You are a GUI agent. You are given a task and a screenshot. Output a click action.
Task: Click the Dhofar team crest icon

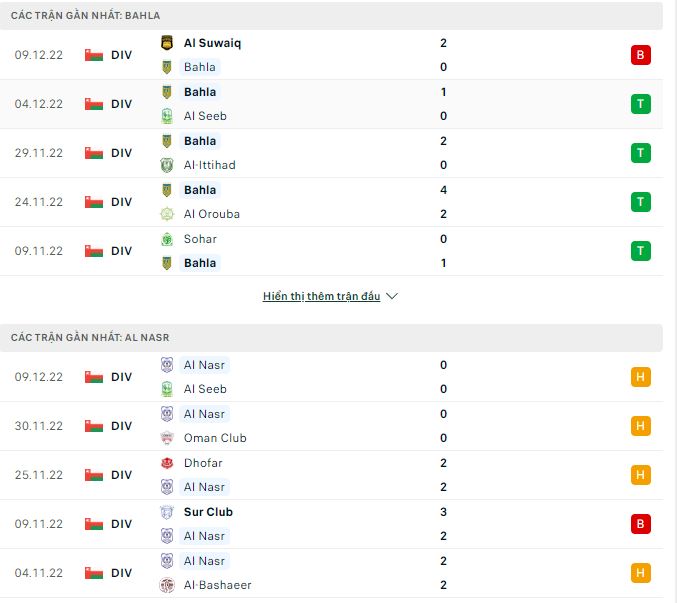tap(167, 463)
